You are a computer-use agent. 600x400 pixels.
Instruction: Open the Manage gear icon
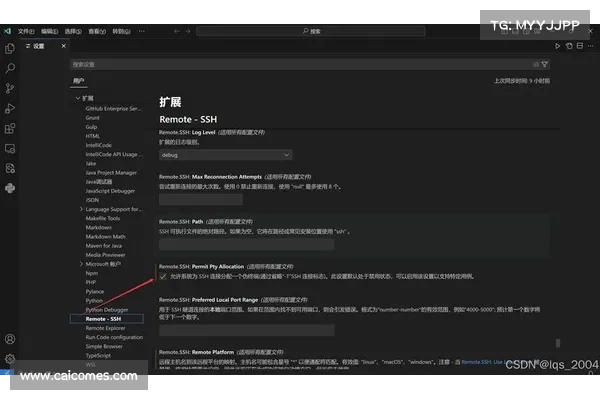pyautogui.click(x=10, y=359)
